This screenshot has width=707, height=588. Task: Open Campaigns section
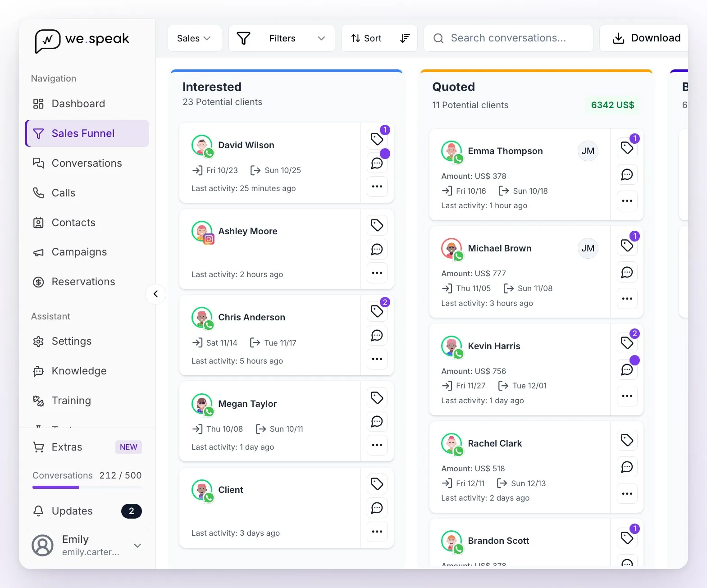[x=87, y=252]
